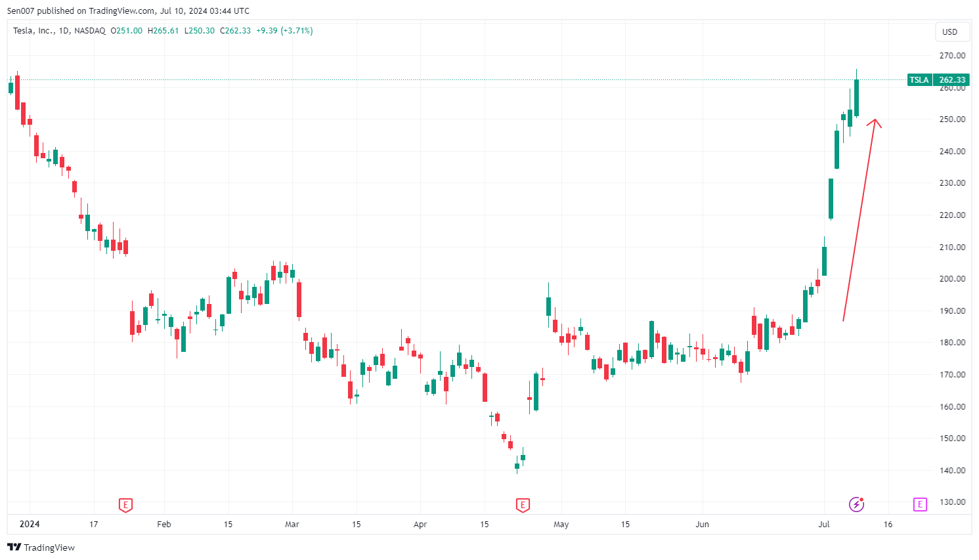Click the 200.00 price axis label
The height and width of the screenshot is (560, 979).
(x=952, y=279)
